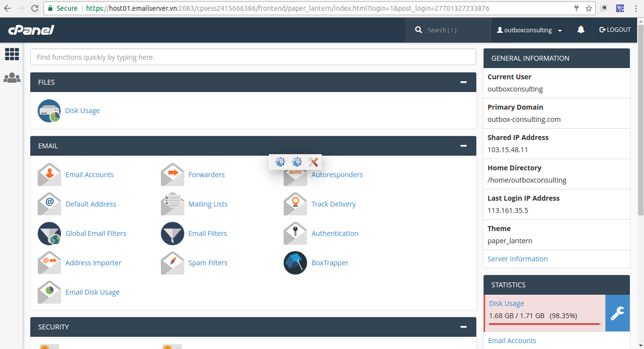The height and width of the screenshot is (349, 644).
Task: Click the cPanel logo
Action: click(31, 30)
